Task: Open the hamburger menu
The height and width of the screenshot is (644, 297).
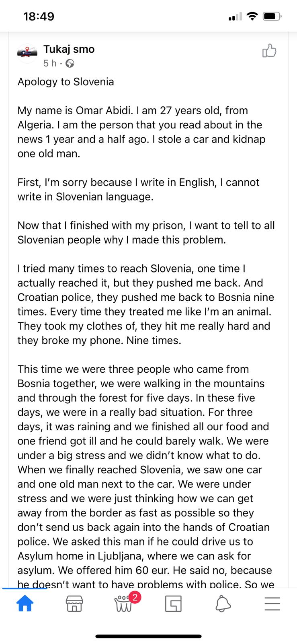Action: pyautogui.click(x=272, y=604)
